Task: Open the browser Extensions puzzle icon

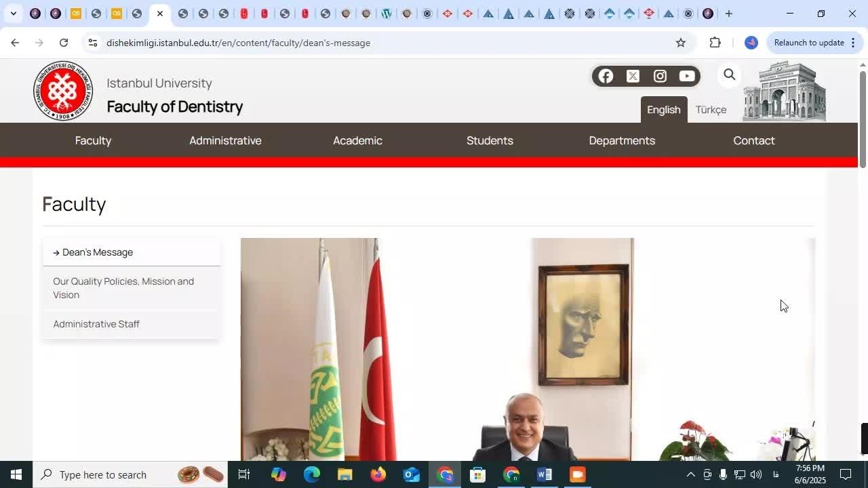Action: (x=715, y=43)
